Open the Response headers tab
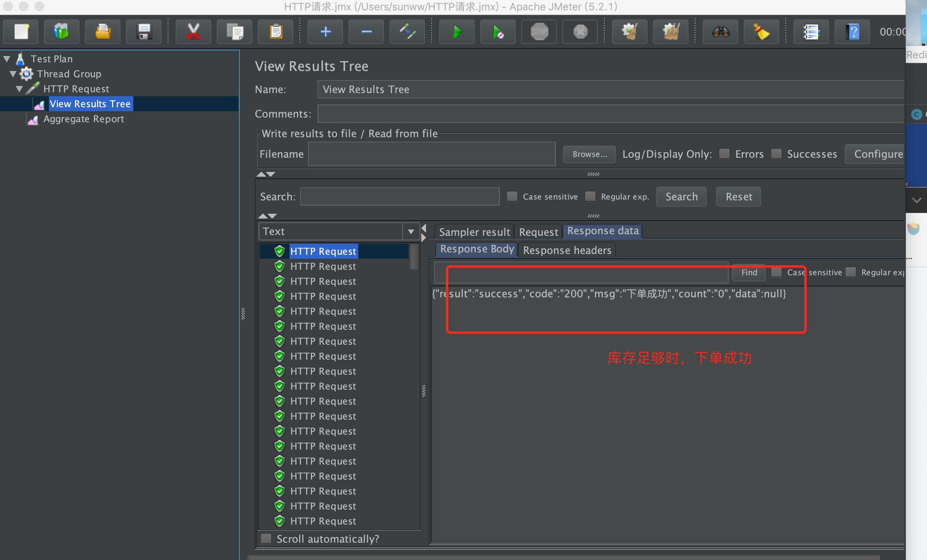The image size is (927, 560). [x=567, y=250]
